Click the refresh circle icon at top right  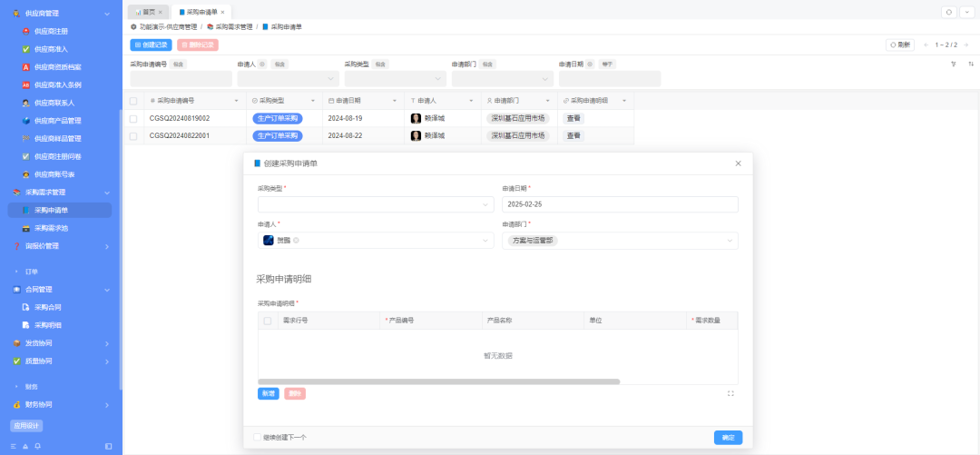tap(949, 12)
